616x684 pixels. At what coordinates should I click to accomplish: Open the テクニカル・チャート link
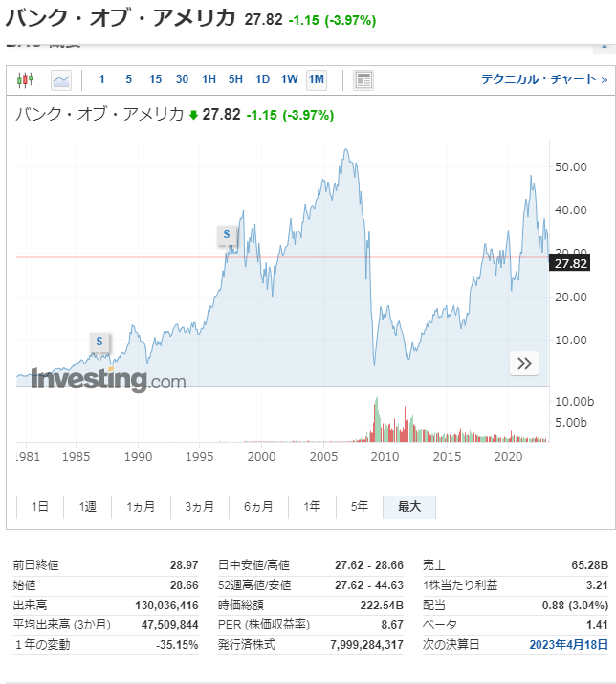click(x=544, y=79)
